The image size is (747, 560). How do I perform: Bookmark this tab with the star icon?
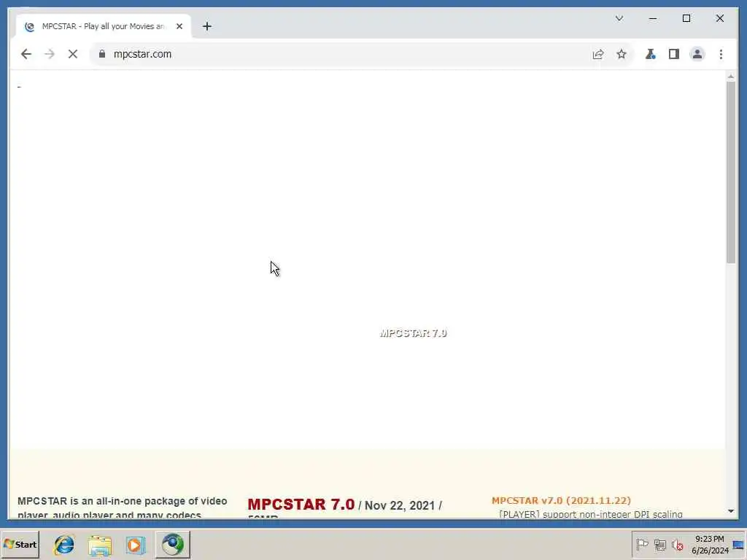click(x=622, y=54)
